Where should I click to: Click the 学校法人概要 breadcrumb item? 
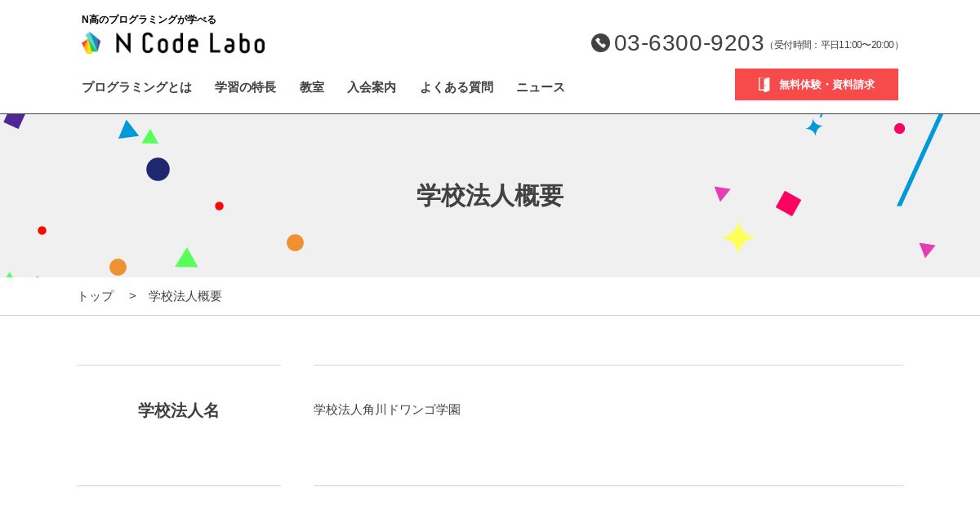[x=185, y=296]
